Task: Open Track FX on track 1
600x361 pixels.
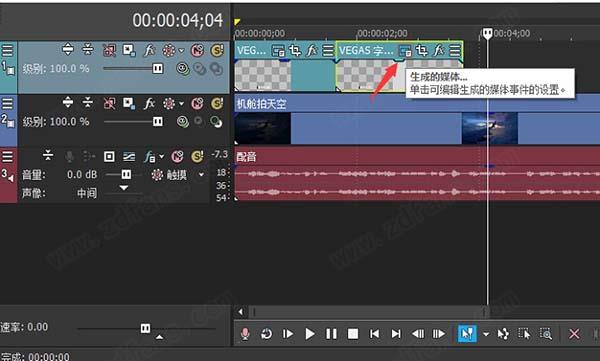Action: [149, 50]
